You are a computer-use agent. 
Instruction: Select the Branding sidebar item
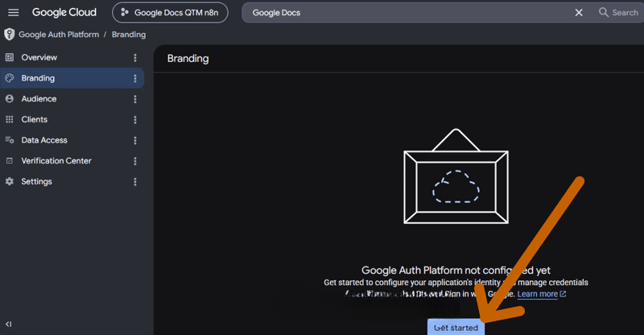pyautogui.click(x=72, y=78)
